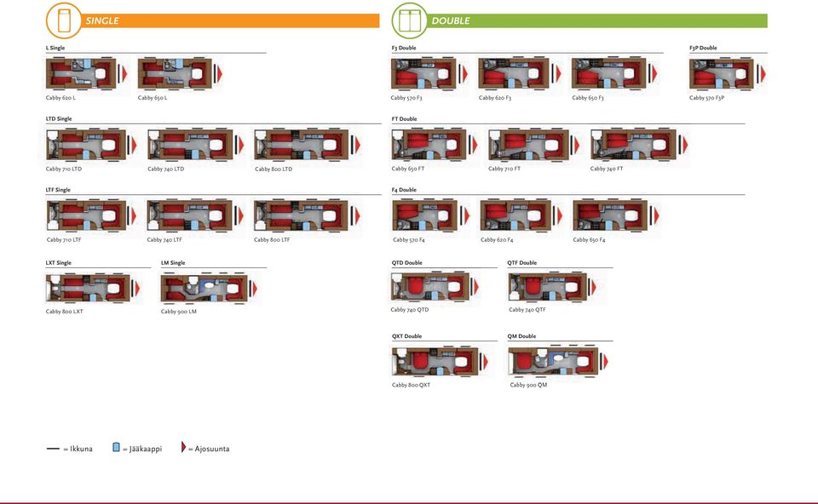Viewport: 818px width, 504px height.
Task: View the Cabby 620 F4 floor plan
Action: [x=521, y=215]
